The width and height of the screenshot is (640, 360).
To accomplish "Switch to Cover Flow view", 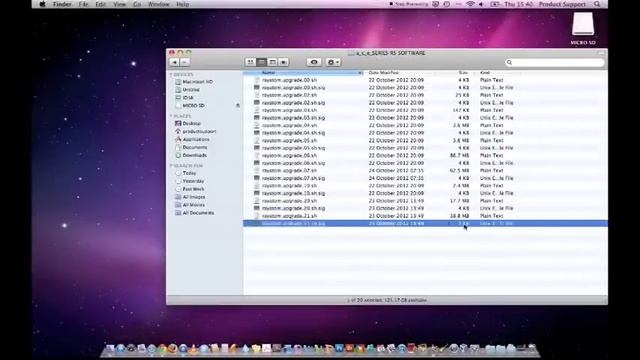I will pyautogui.click(x=283, y=62).
